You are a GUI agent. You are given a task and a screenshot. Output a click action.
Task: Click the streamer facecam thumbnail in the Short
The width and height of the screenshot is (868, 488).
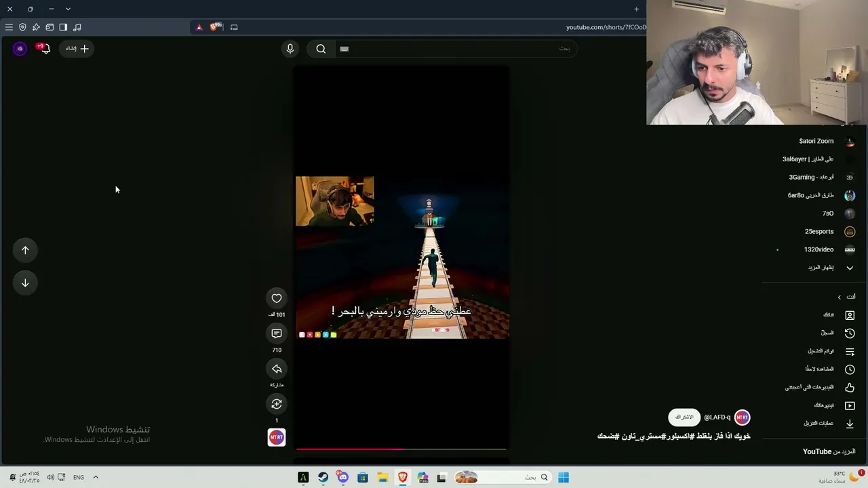[334, 201]
